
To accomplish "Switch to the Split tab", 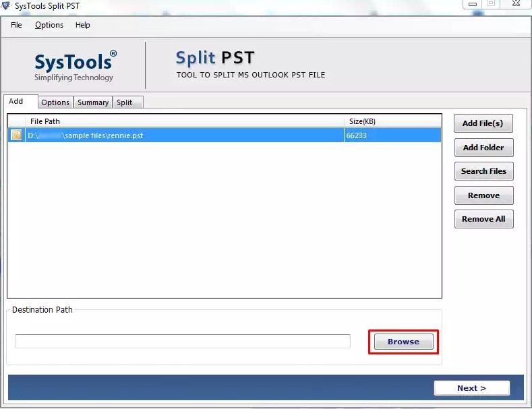I will tap(127, 102).
